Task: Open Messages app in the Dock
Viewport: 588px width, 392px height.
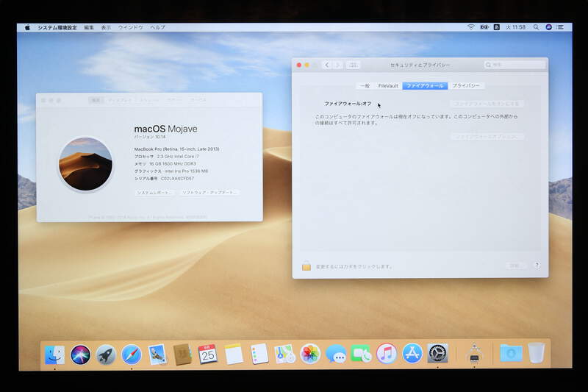Action: (x=336, y=354)
